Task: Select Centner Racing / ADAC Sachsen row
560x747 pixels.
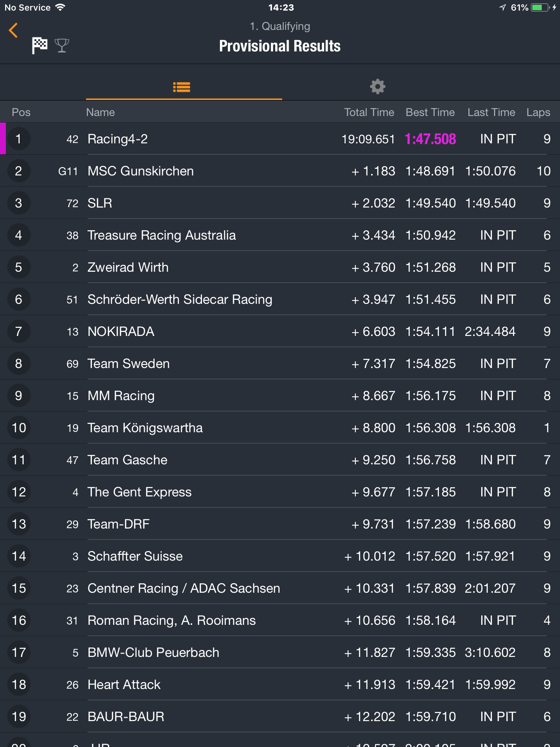Action: tap(280, 588)
